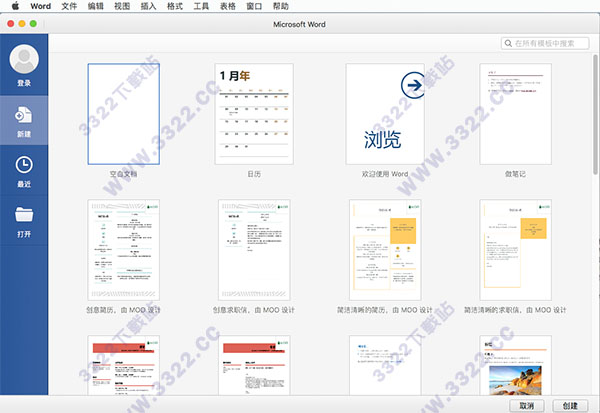Open the Apple menu

click(x=15, y=6)
